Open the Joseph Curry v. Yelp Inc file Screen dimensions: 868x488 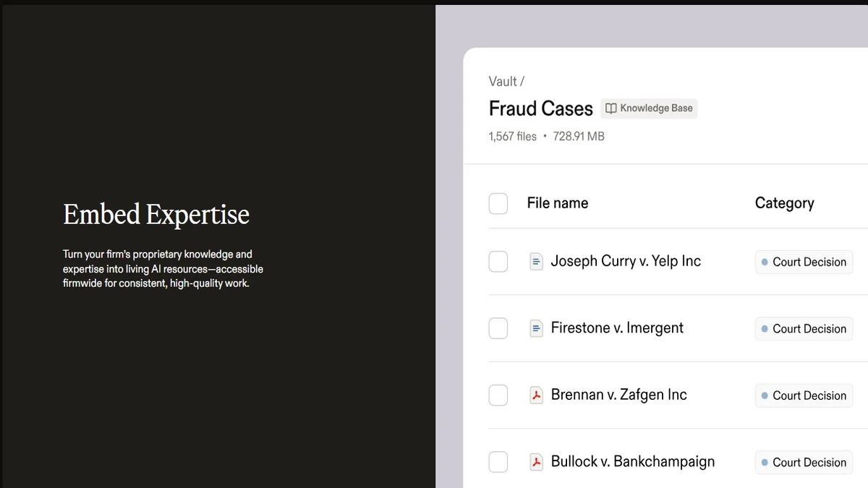point(626,261)
